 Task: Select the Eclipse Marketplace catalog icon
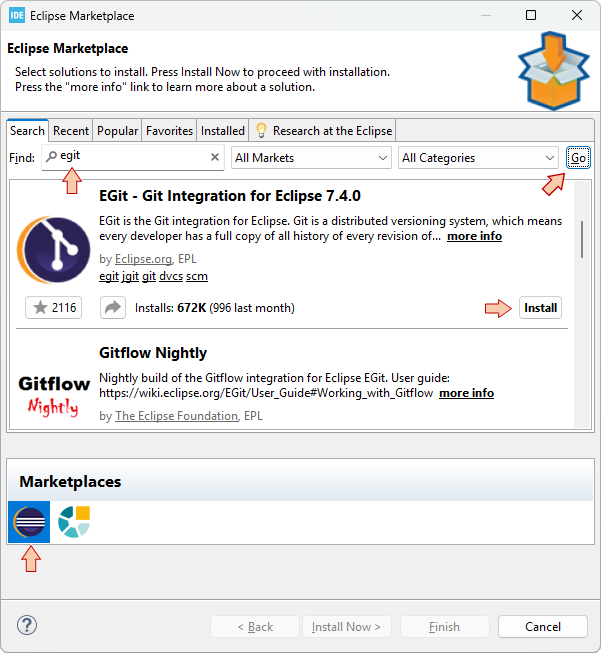click(x=29, y=522)
